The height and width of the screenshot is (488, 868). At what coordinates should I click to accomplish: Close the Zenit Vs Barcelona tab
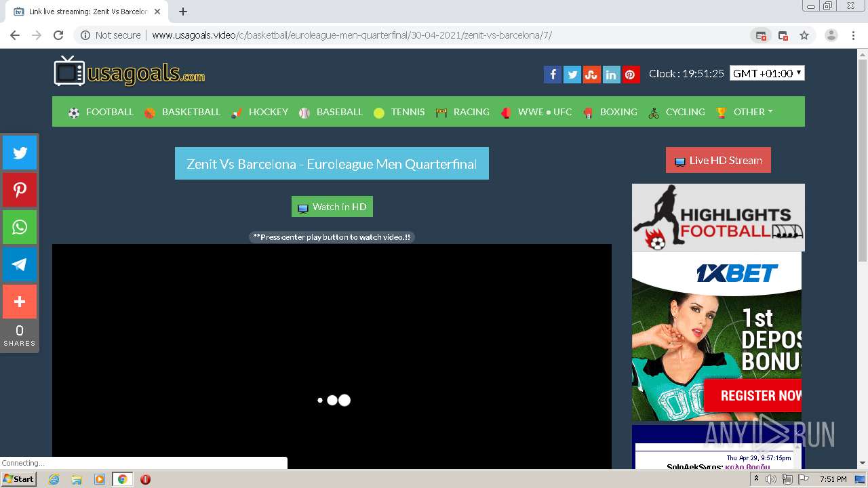[x=157, y=12]
